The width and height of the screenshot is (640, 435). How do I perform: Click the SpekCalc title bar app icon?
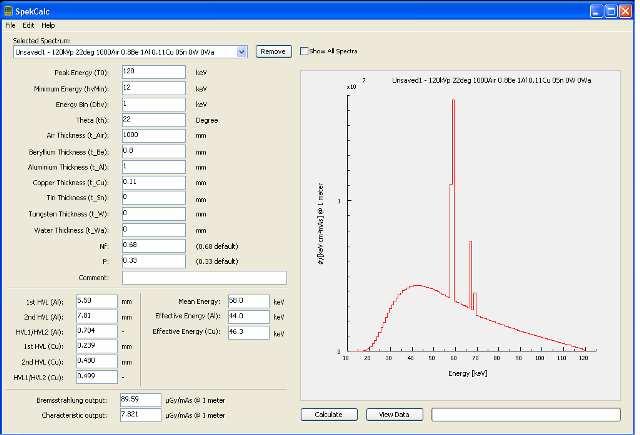(x=8, y=11)
